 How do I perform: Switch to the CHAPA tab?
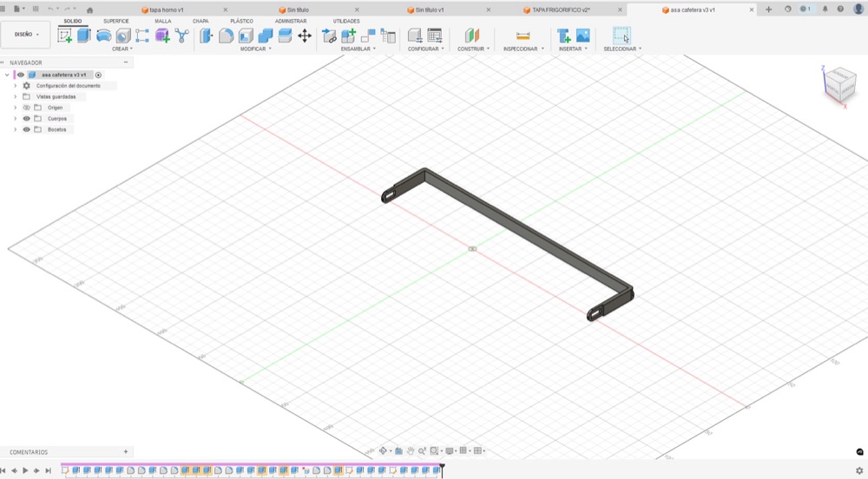tap(201, 21)
